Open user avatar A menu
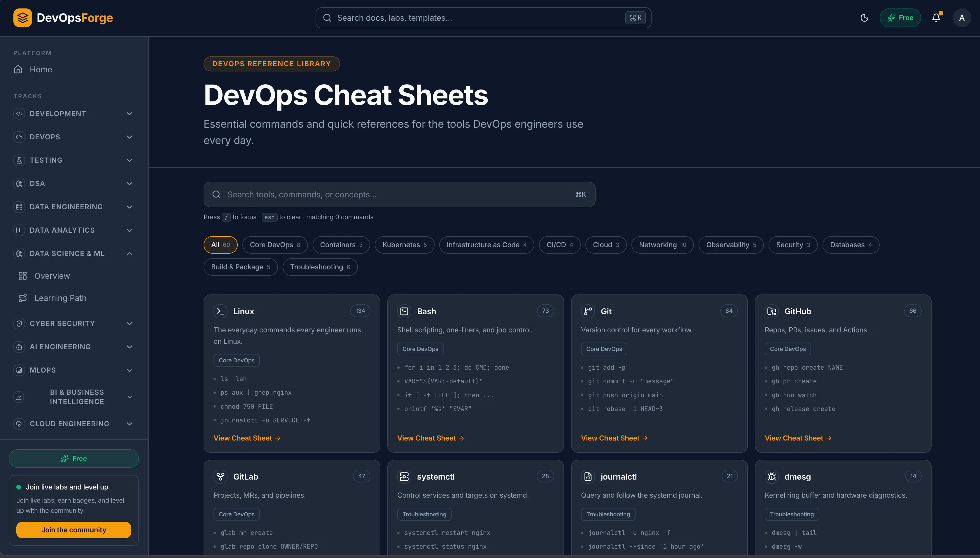This screenshot has width=980, height=558. coord(962,17)
